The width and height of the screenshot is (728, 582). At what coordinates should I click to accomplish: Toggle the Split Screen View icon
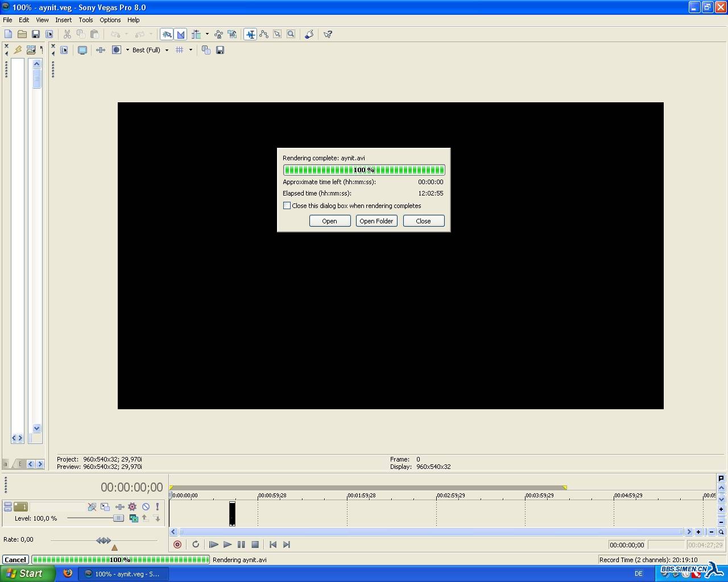point(117,50)
